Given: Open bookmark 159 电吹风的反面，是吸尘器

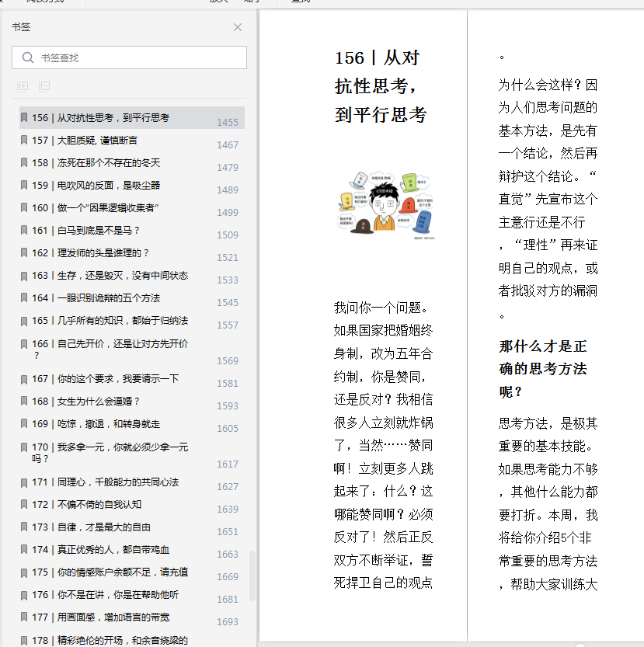Looking at the screenshot, I should (x=96, y=186).
